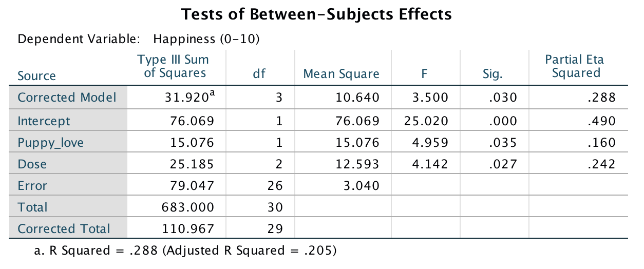Select the 'Puppy_love' row label
This screenshot has width=644, height=269.
[x=50, y=143]
